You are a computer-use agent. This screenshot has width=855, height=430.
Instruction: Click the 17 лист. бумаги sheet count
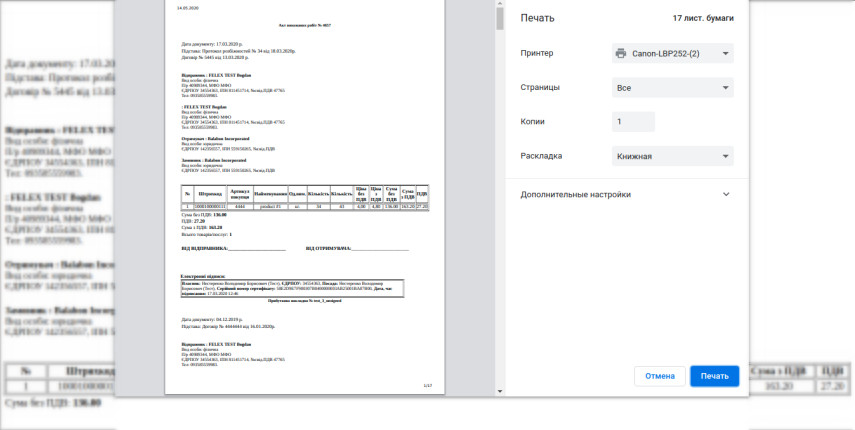coord(703,18)
